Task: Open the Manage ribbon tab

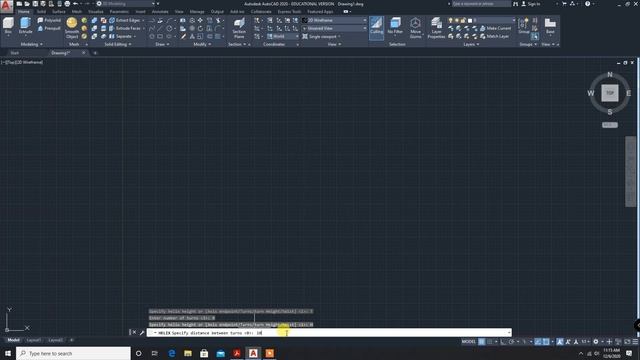Action: [197, 12]
